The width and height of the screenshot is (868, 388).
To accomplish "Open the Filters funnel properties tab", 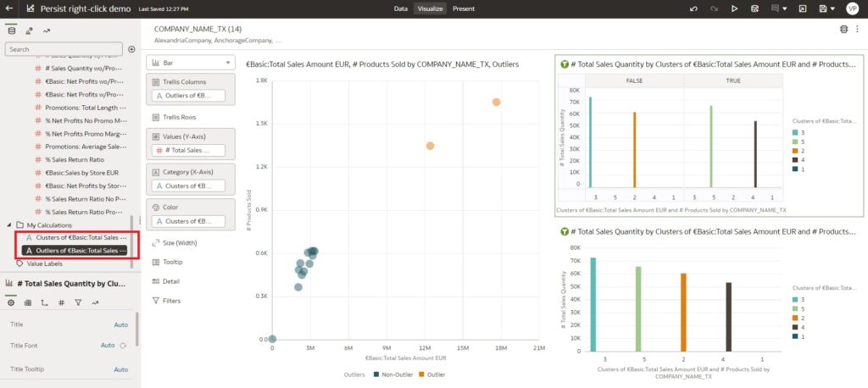I will tap(78, 302).
